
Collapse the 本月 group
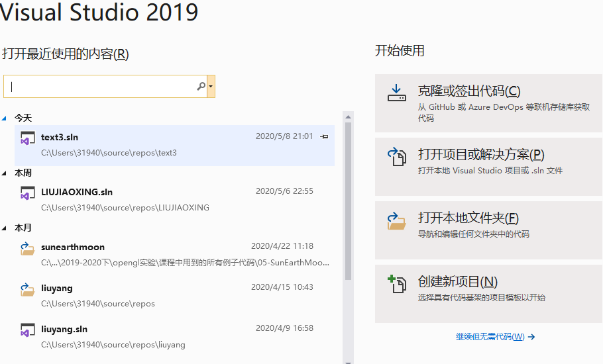pyautogui.click(x=4, y=228)
